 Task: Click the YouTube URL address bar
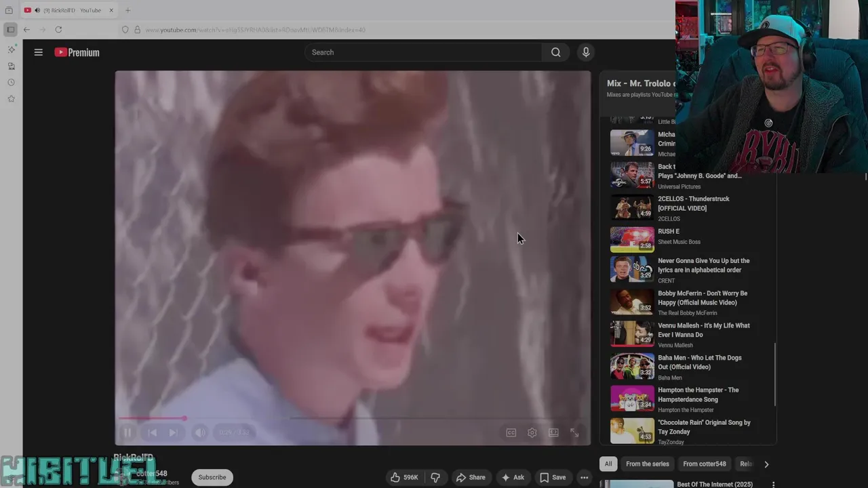coord(255,30)
